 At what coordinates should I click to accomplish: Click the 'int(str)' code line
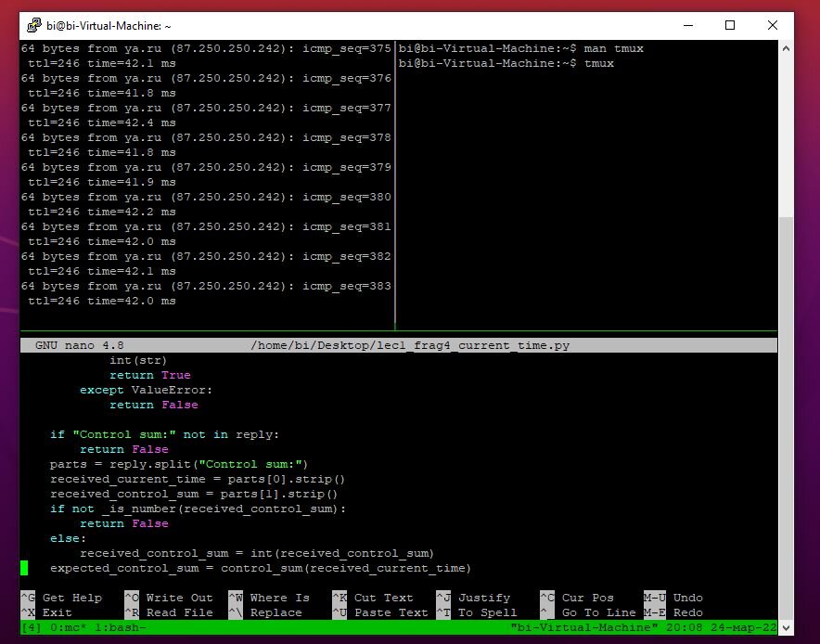(x=138, y=360)
